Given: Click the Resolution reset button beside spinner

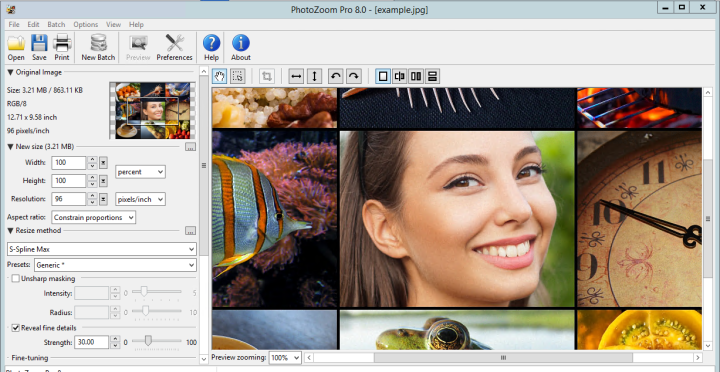Looking at the screenshot, I should 103,199.
